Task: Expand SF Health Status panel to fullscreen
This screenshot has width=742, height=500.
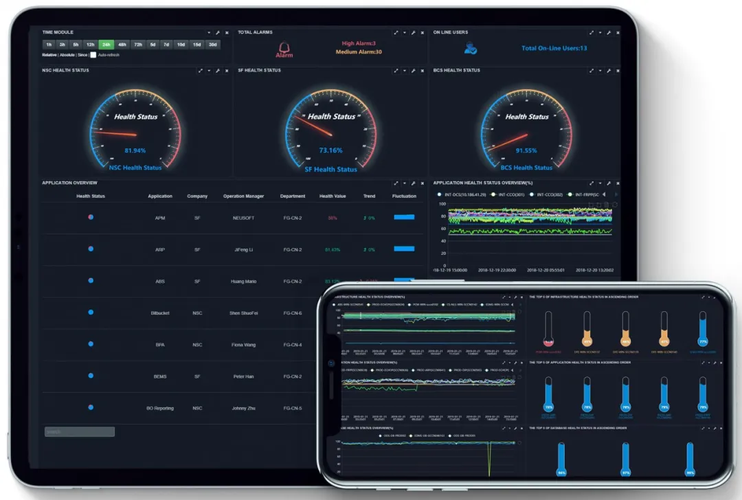Action: click(x=396, y=70)
